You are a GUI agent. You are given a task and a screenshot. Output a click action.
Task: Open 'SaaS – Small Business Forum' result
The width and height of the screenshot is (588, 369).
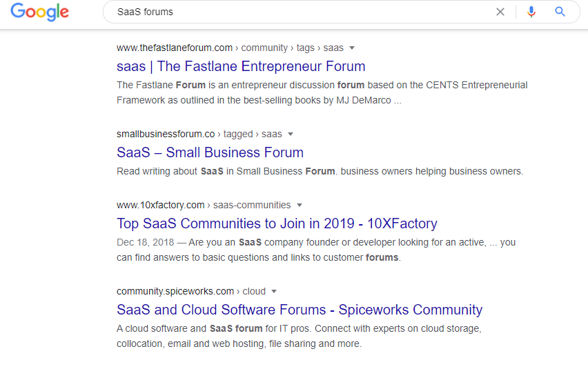point(210,152)
